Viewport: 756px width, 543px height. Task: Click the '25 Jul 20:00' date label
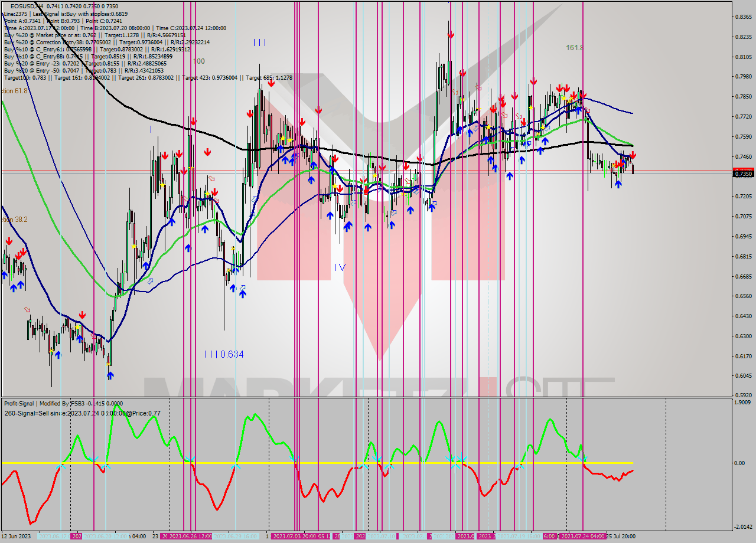(621, 536)
